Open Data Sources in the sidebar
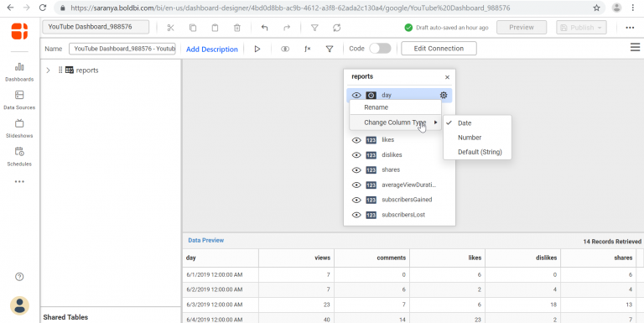The width and height of the screenshot is (644, 323). pos(19,101)
